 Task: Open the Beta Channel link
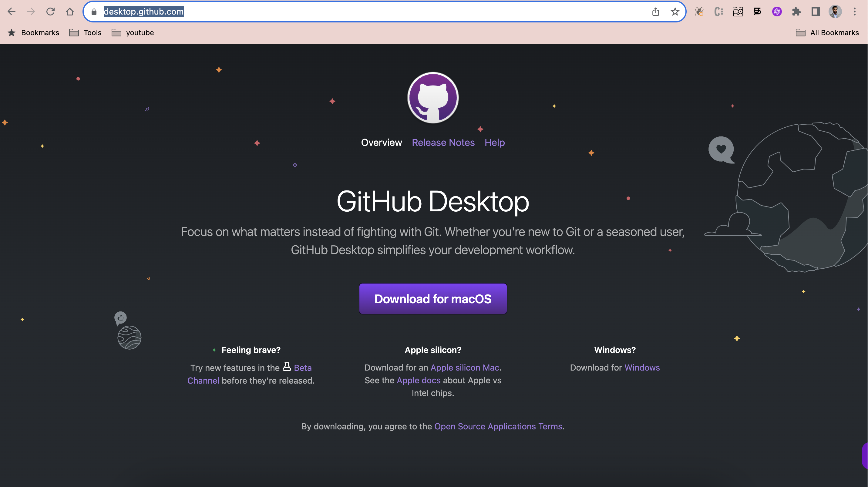tap(302, 368)
